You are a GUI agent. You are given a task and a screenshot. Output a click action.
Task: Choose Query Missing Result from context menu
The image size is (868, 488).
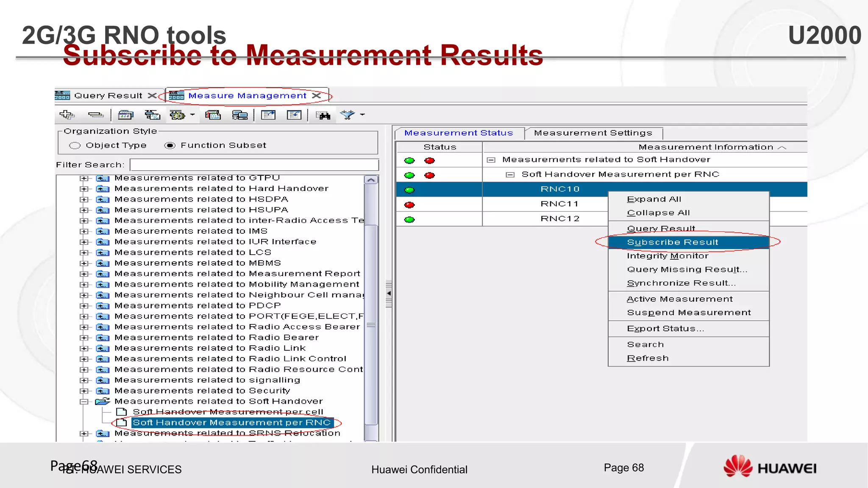pos(688,269)
